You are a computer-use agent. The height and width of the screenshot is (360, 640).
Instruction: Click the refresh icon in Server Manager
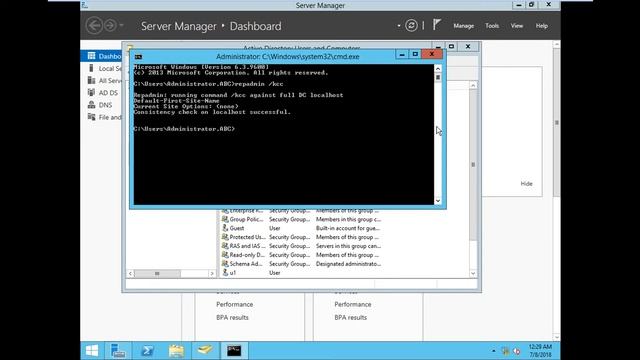[x=411, y=26]
